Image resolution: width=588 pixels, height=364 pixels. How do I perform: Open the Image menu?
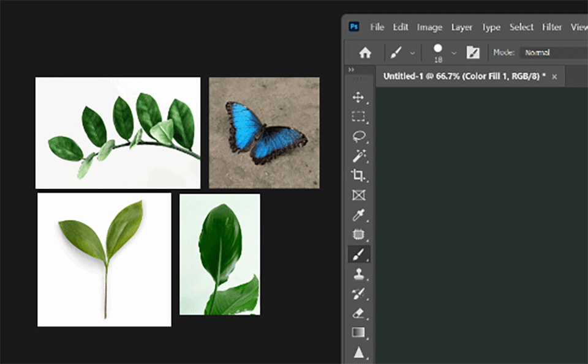(429, 27)
